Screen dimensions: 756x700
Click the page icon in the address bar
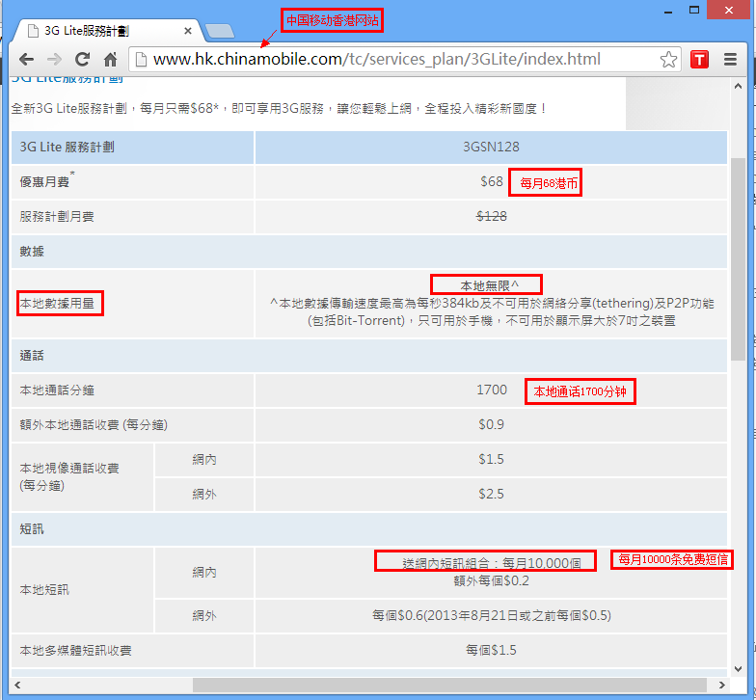pyautogui.click(x=141, y=60)
